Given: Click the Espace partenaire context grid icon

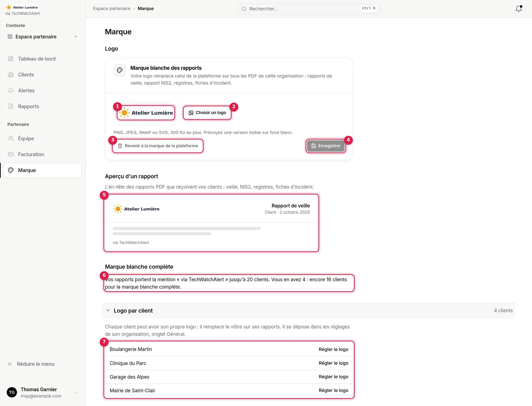Looking at the screenshot, I should (10, 37).
